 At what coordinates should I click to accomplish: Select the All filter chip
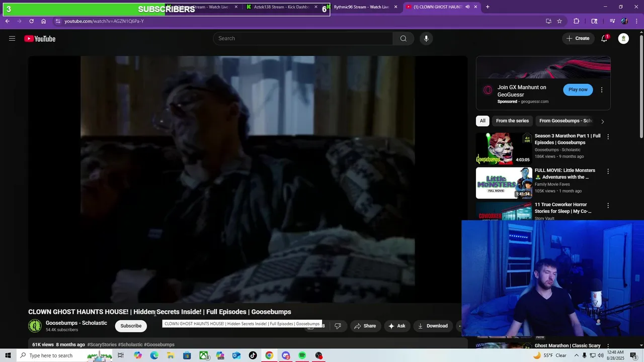tap(482, 121)
